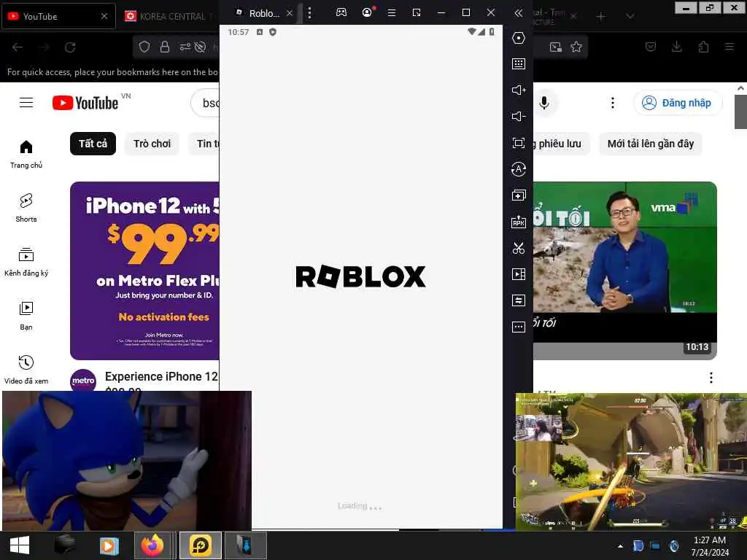The image size is (747, 560).
Task: Open the Pocket save icon in Firefox
Action: [650, 47]
